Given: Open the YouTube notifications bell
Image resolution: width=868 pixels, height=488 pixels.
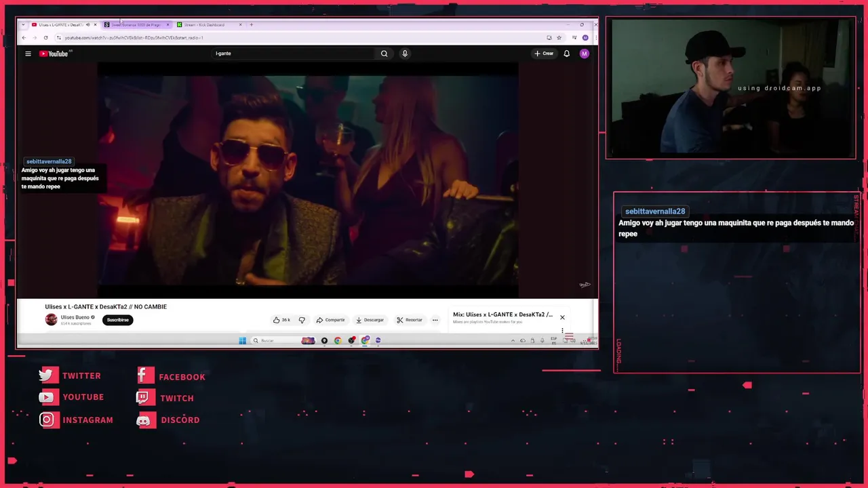Looking at the screenshot, I should pyautogui.click(x=566, y=54).
